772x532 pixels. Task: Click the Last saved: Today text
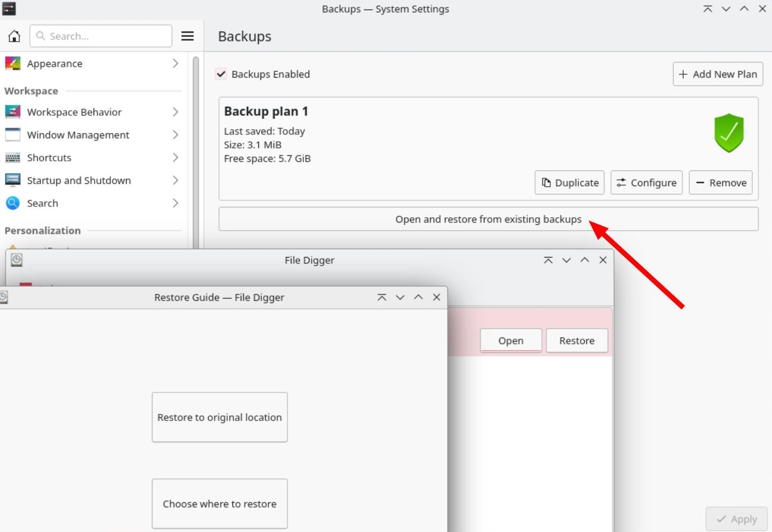(264, 131)
